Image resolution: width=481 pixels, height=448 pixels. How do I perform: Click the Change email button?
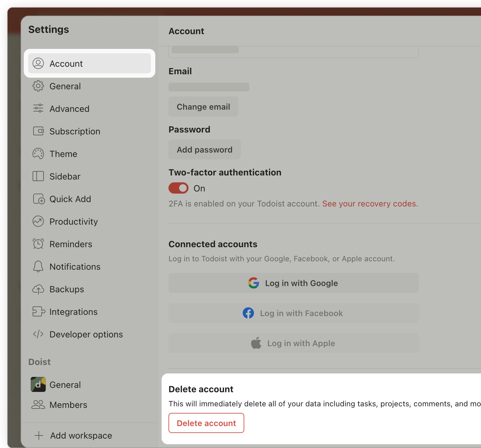click(203, 107)
